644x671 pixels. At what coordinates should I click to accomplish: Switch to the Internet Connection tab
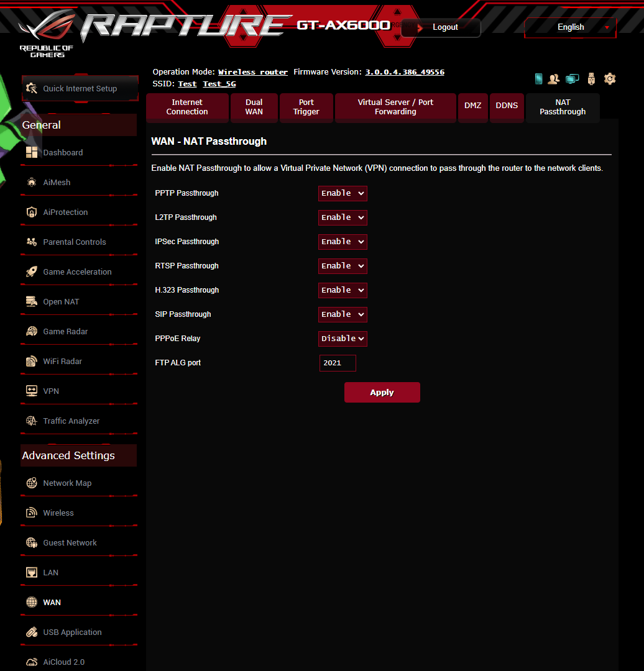(187, 107)
